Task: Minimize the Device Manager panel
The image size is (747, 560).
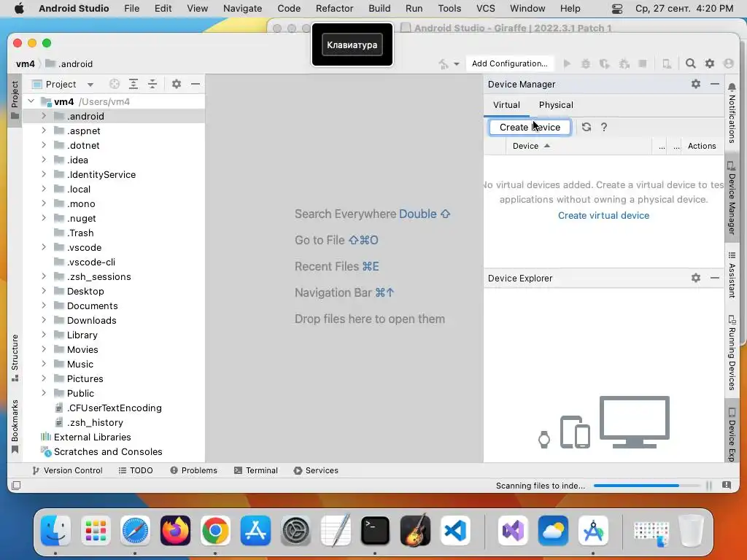Action: click(x=715, y=85)
